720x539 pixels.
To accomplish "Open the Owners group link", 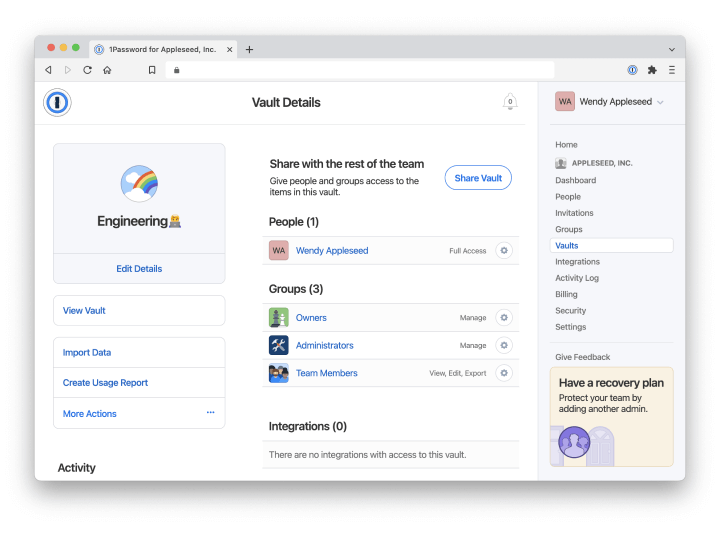I will pos(311,318).
